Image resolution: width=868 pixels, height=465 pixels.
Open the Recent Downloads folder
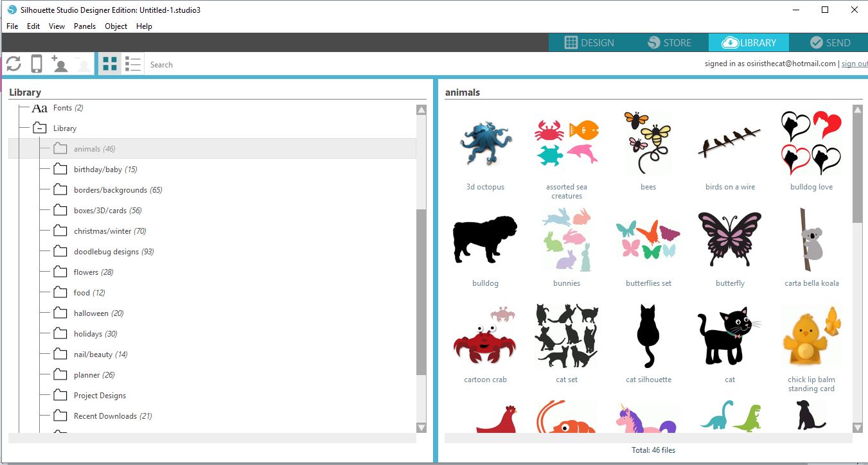coord(112,416)
